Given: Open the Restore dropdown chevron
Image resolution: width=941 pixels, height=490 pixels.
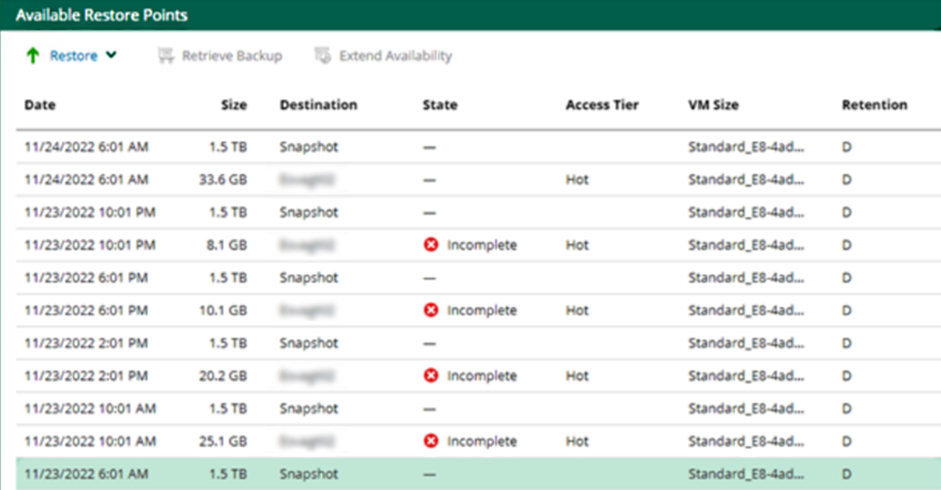Looking at the screenshot, I should (x=111, y=55).
